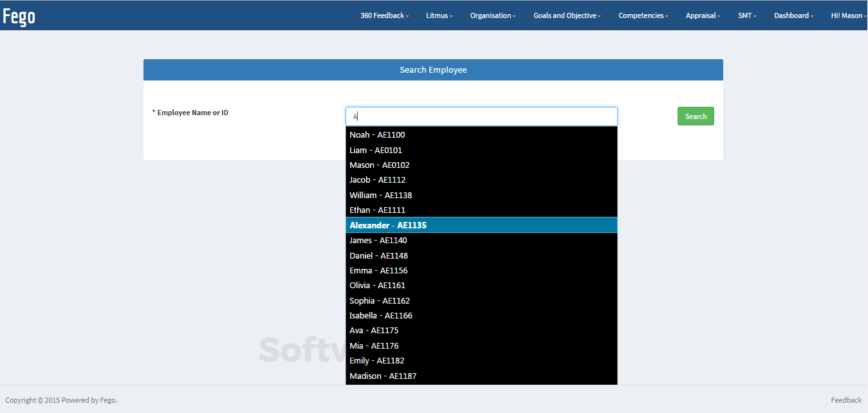
Task: Open the Appraisal dropdown
Action: (x=703, y=15)
